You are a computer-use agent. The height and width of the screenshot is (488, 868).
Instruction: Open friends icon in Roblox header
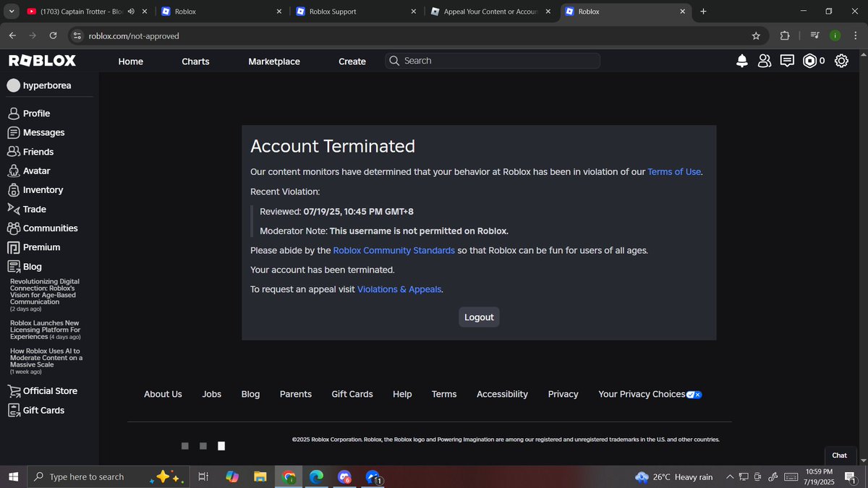[765, 61]
